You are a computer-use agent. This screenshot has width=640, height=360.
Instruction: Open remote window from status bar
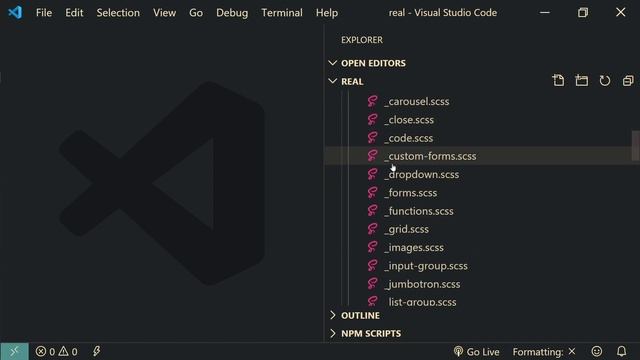coord(14,351)
